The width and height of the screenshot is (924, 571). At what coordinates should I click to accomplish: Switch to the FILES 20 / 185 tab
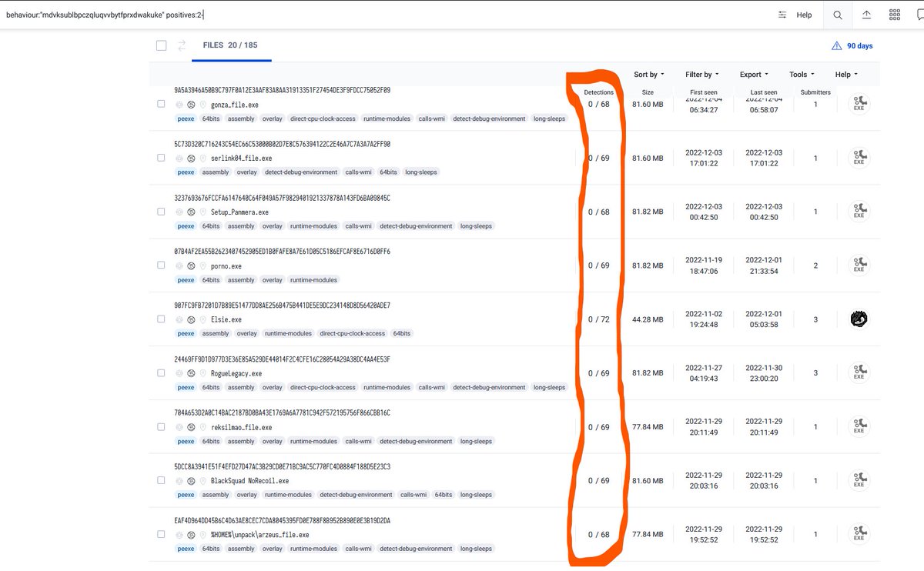point(230,45)
